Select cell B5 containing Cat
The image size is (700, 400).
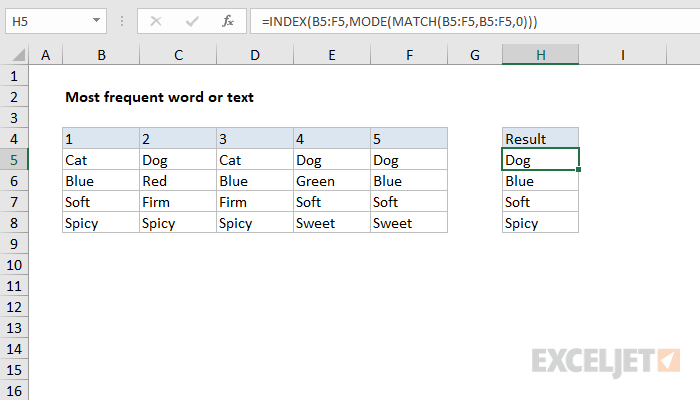point(101,160)
